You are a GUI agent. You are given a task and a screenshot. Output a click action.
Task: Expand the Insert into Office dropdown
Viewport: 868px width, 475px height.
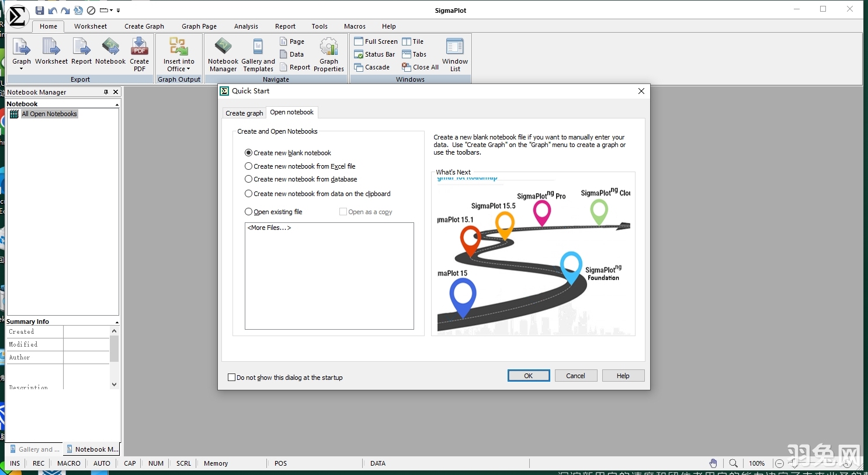179,69
